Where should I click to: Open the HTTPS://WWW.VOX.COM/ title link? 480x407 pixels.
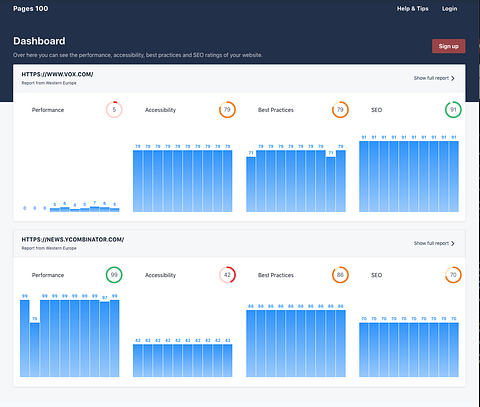57,74
